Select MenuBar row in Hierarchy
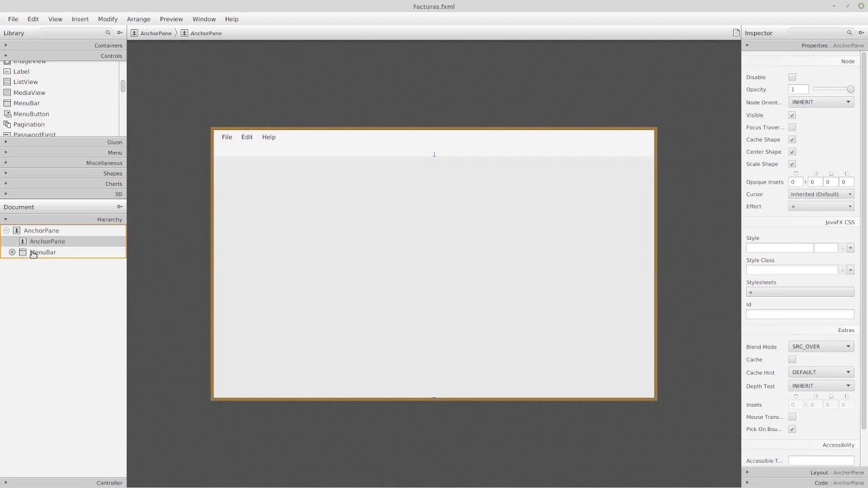Image resolution: width=868 pixels, height=488 pixels. pyautogui.click(x=63, y=252)
